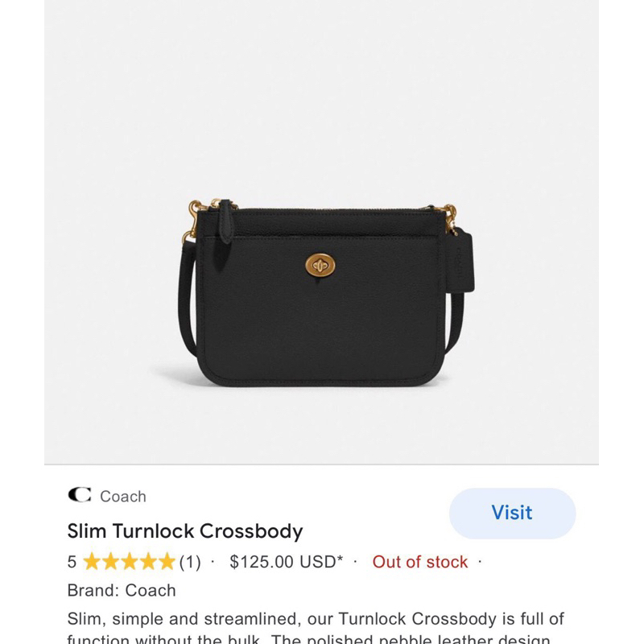The image size is (644, 644).
Task: Click the gold turnlock clasp on bag
Action: coord(320,264)
